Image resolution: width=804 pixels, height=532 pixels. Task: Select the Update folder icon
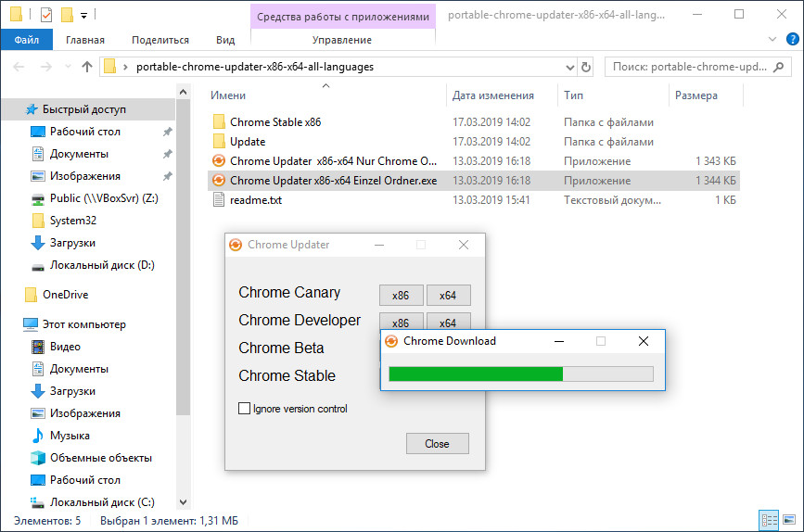tap(219, 142)
